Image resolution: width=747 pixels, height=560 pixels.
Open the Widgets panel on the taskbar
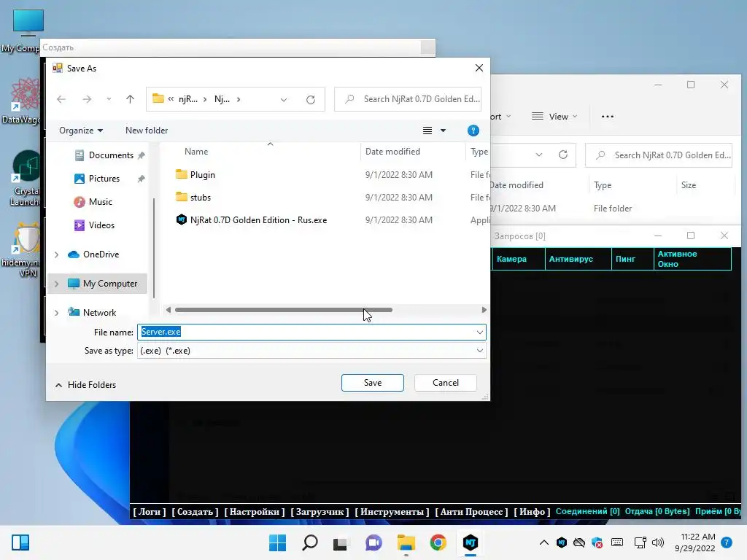[x=20, y=542]
